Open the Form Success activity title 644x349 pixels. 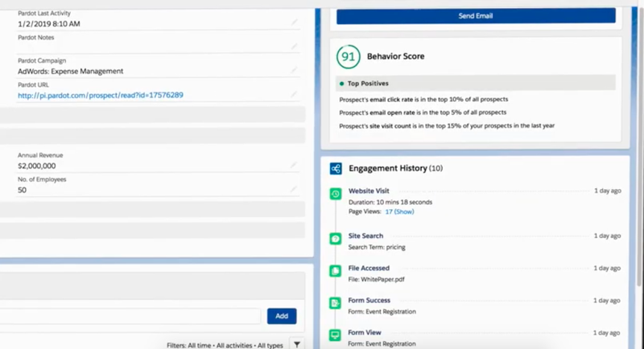pyautogui.click(x=369, y=300)
